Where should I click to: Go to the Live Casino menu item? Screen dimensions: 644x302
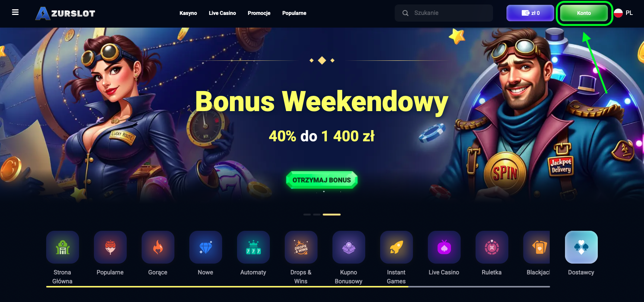[x=222, y=13]
